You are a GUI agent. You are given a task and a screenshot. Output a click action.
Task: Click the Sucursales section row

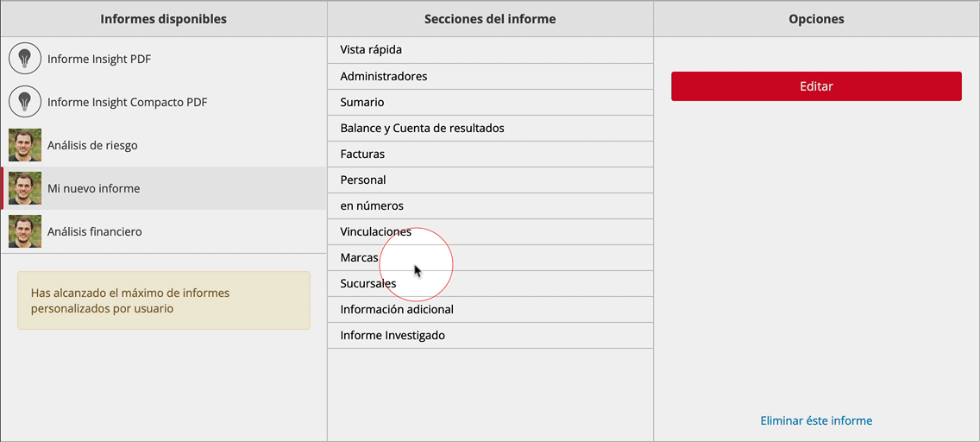[x=490, y=283]
